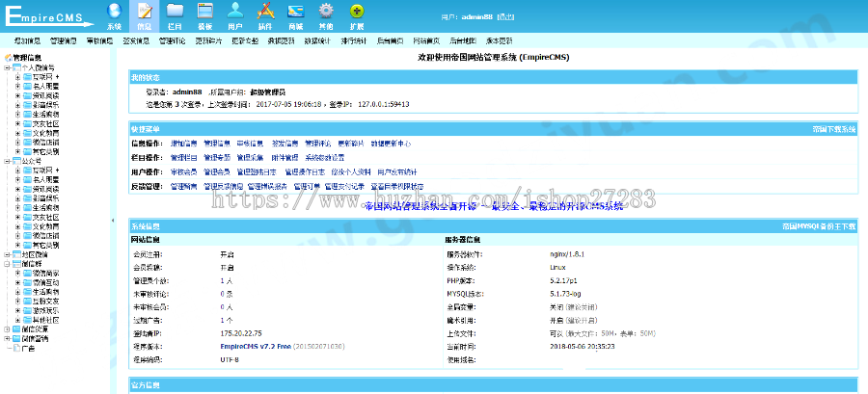The width and height of the screenshot is (868, 394).
Task: Select 微信店铺 under 公众号
Action: click(x=45, y=236)
